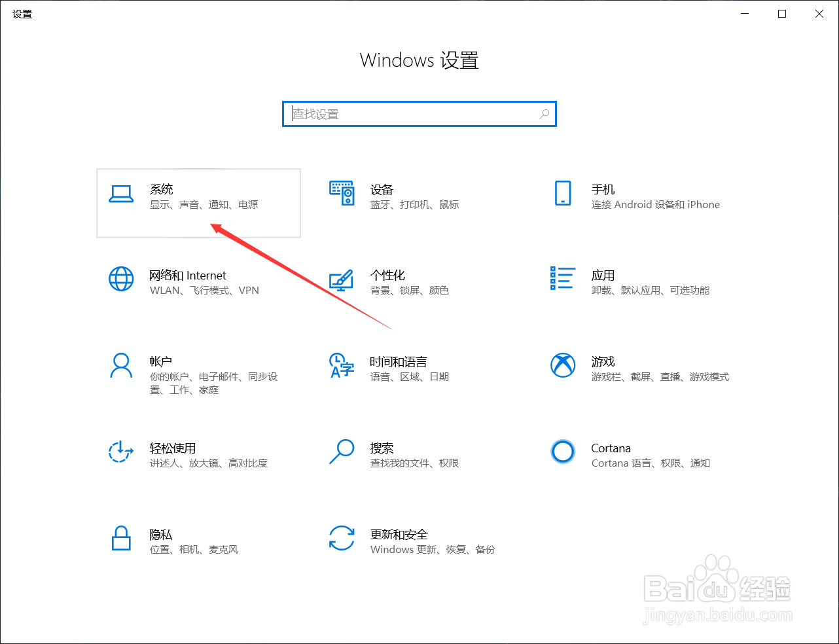Screen dimensions: 839x644
Task: Open the 轻松使用 (Ease of Access) icon
Action: click(x=121, y=452)
